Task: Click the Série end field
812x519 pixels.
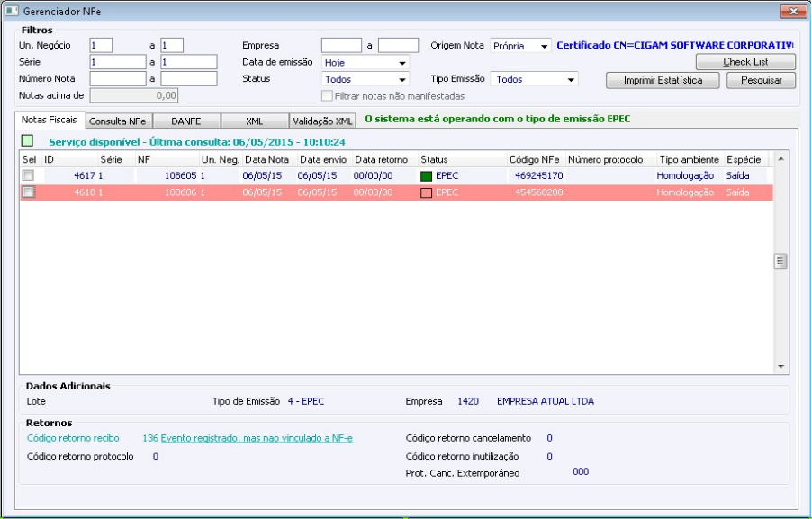Action: pyautogui.click(x=188, y=62)
